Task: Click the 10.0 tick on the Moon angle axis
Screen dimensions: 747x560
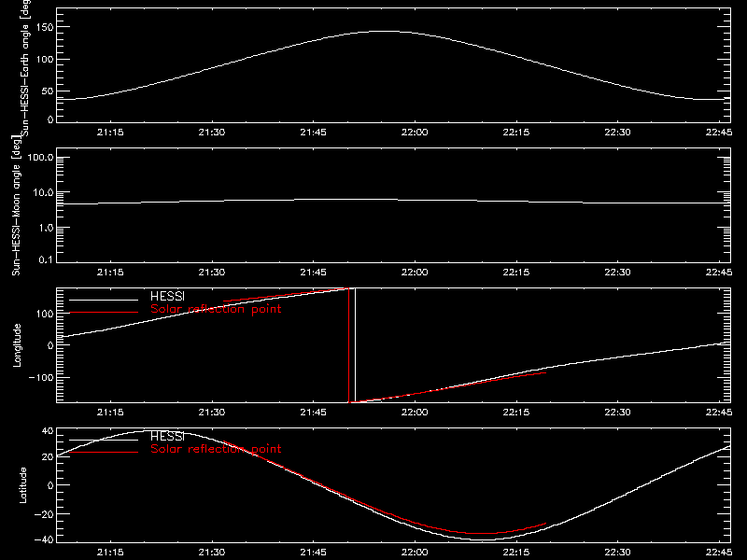Action: [x=43, y=192]
